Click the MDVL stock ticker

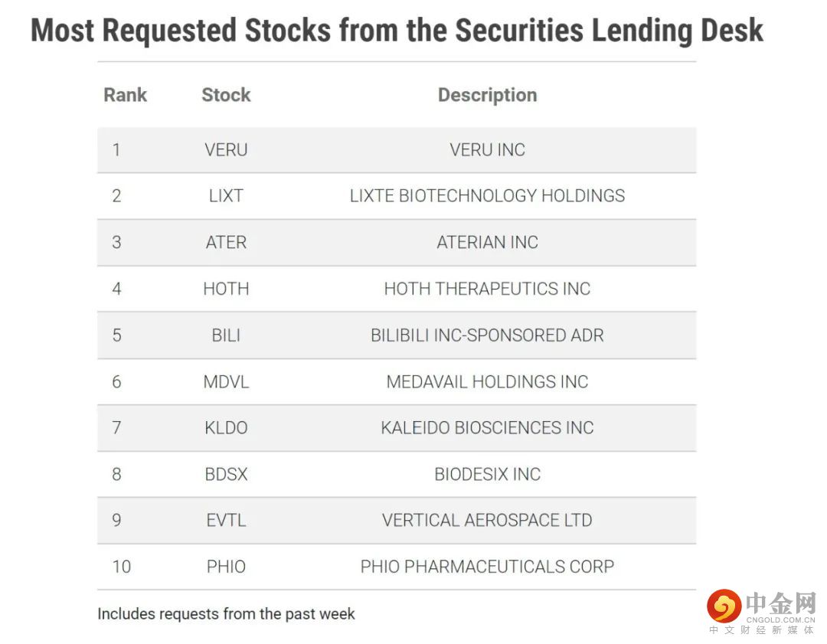(226, 381)
